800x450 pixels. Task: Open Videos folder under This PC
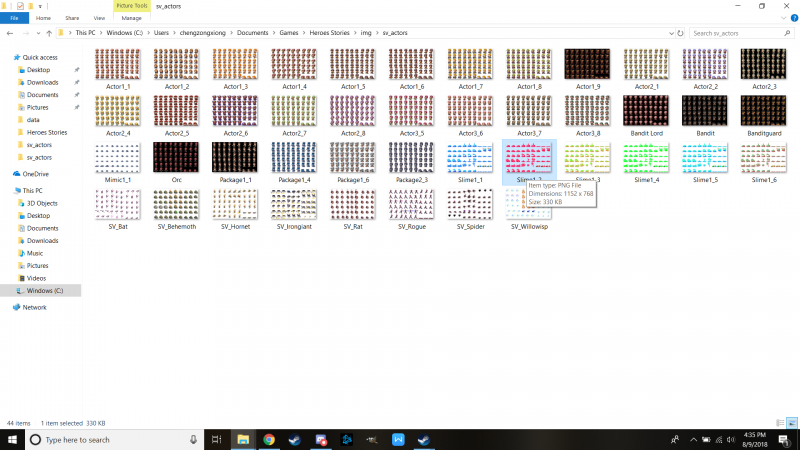(x=36, y=279)
